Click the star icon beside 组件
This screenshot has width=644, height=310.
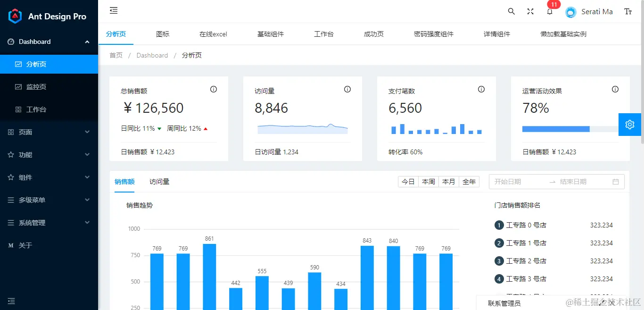[11, 177]
